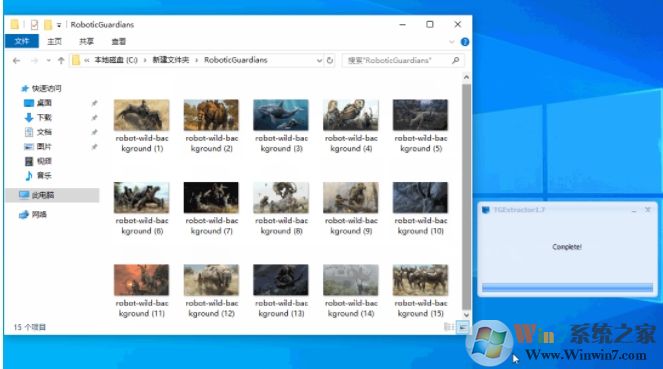This screenshot has width=663, height=369.
Task: Click the vertical scrollbar in file list
Action: coord(466,197)
